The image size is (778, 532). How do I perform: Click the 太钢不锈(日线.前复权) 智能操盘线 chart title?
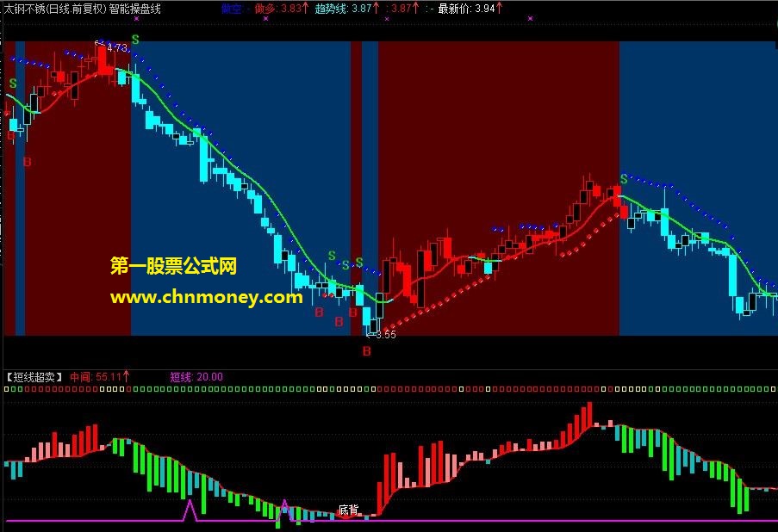point(83,9)
